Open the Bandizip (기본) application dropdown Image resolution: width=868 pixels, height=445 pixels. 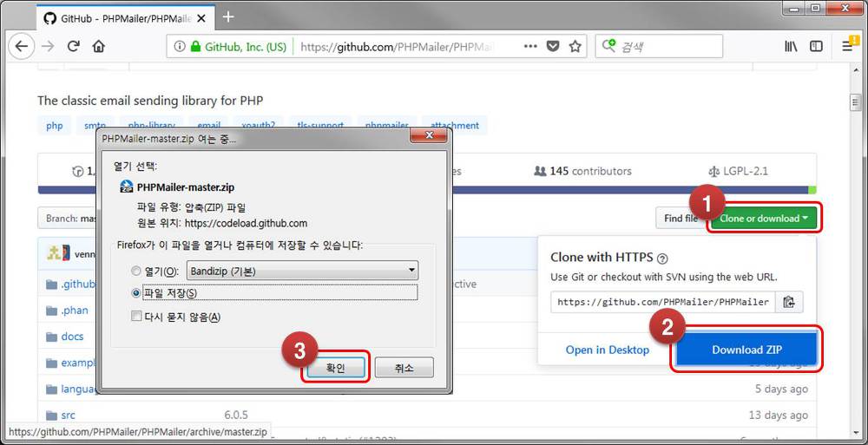(x=303, y=272)
